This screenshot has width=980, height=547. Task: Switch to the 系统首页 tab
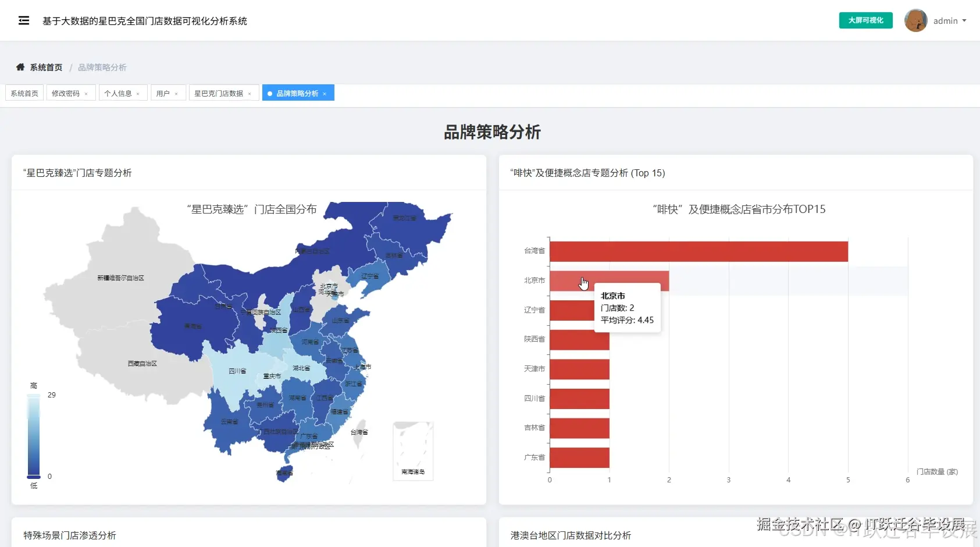24,93
